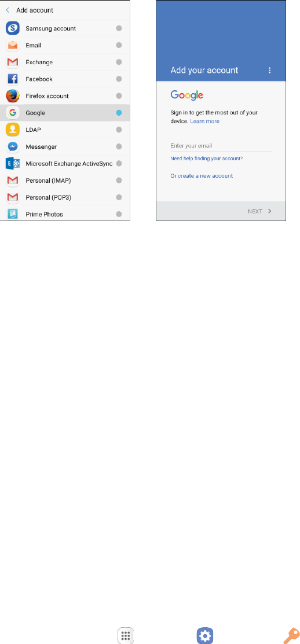Open 'Or create a new account'
This screenshot has width=300, height=644.
202,176
